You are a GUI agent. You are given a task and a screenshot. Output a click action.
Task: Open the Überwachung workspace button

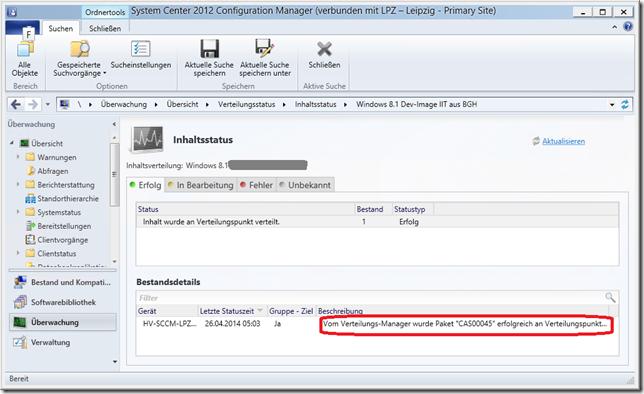pos(62,322)
